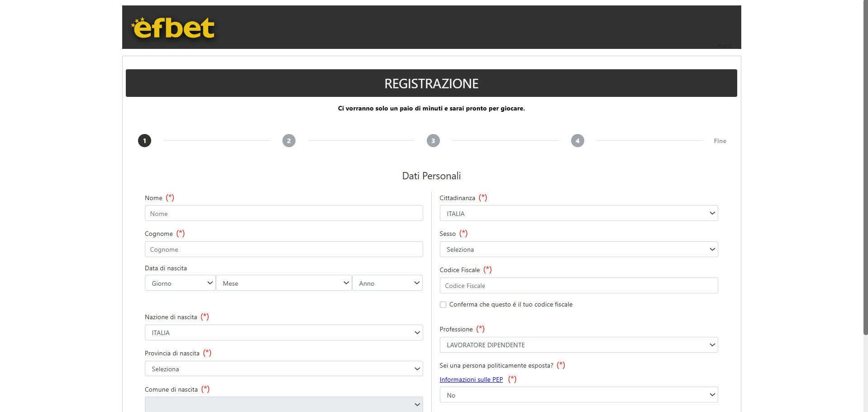Jump to step 3 indicator
This screenshot has width=868, height=412.
tap(433, 141)
